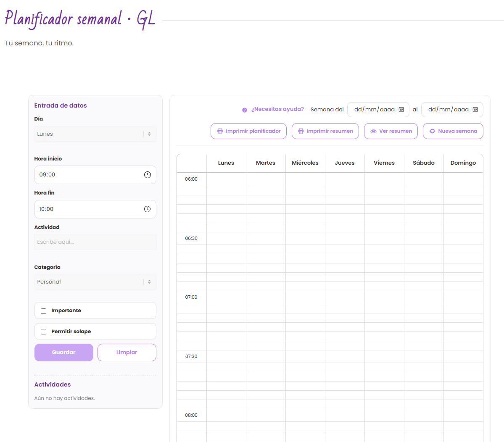Click the Imprimir resumen button
504x442 pixels.
(x=325, y=131)
